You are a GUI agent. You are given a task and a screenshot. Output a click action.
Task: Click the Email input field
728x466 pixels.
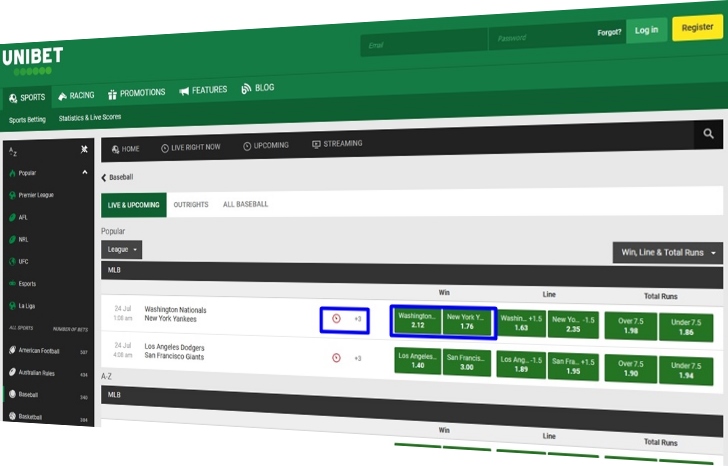pos(424,42)
